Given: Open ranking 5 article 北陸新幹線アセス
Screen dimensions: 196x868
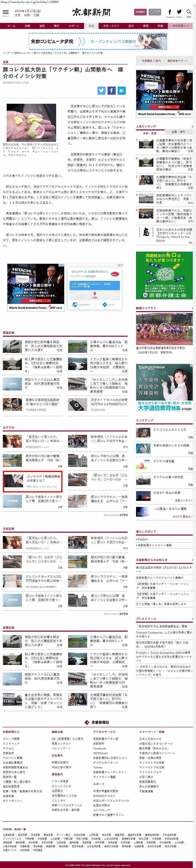Looking at the screenshot, I should [x=174, y=216].
